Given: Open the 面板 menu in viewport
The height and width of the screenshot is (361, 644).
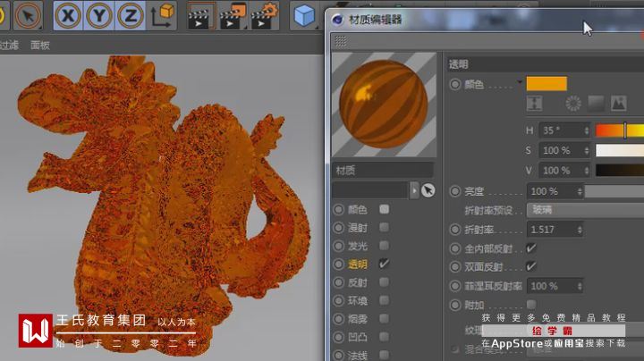Looking at the screenshot, I should [x=40, y=45].
